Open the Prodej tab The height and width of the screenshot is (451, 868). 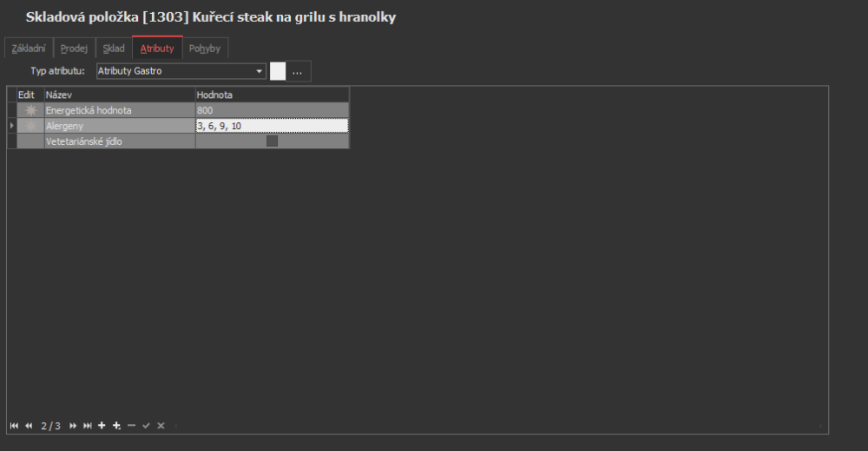(x=74, y=49)
